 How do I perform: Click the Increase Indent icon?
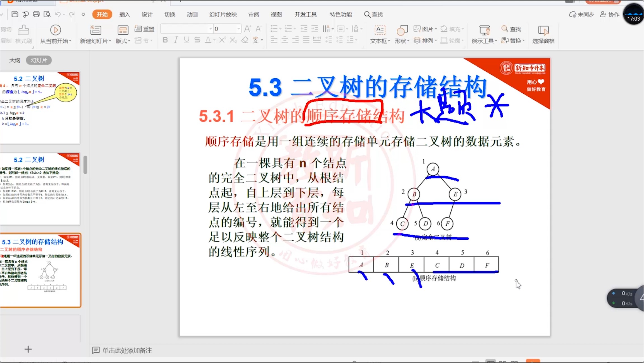click(x=315, y=29)
